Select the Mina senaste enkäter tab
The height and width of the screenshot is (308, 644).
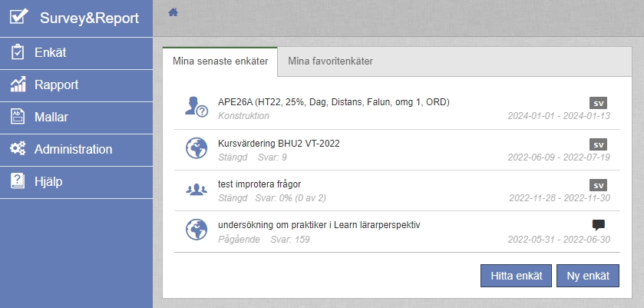click(x=220, y=61)
